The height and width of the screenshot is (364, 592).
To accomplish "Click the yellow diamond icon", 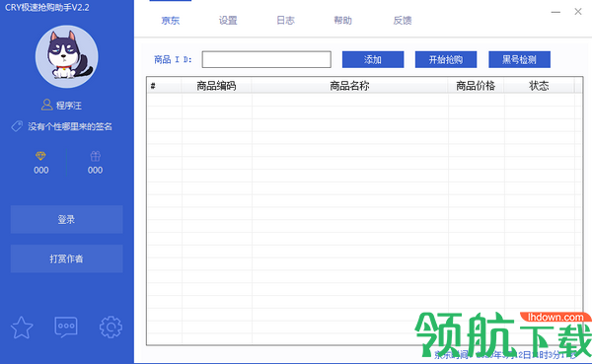I will click(x=40, y=156).
